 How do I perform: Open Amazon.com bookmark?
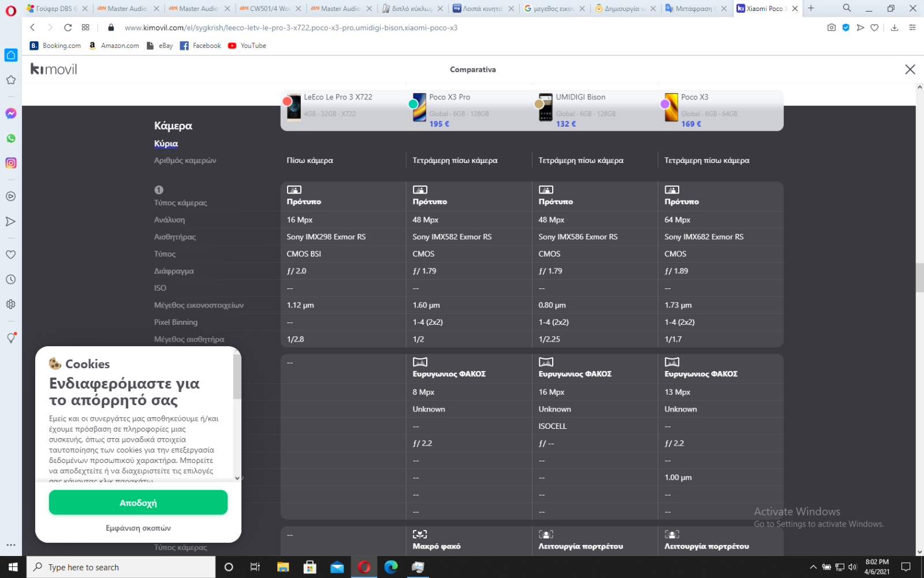click(114, 46)
